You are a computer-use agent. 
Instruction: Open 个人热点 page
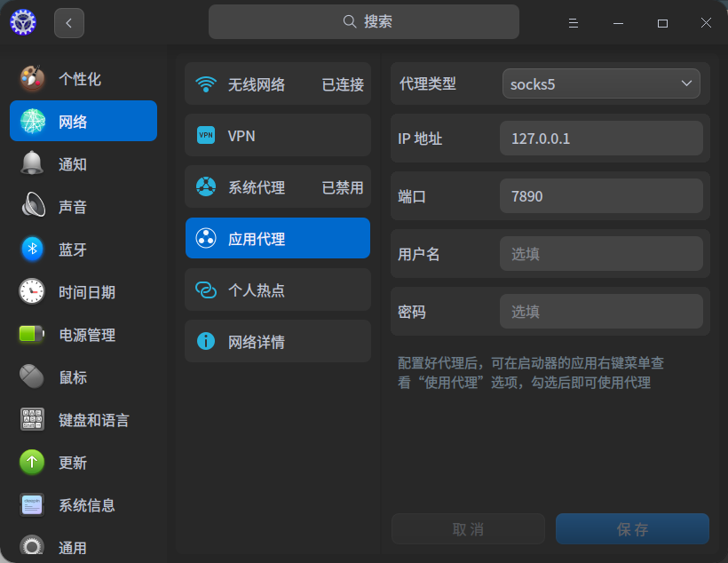[x=278, y=289]
